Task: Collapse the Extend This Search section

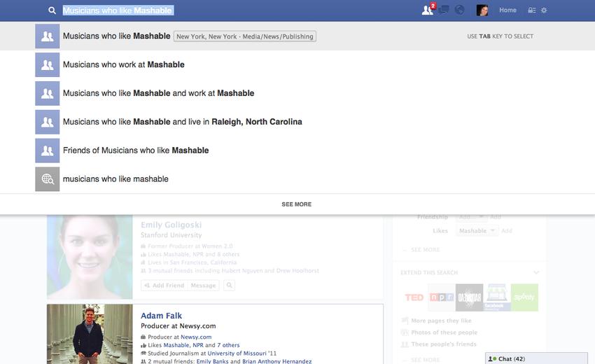Action: tap(536, 272)
